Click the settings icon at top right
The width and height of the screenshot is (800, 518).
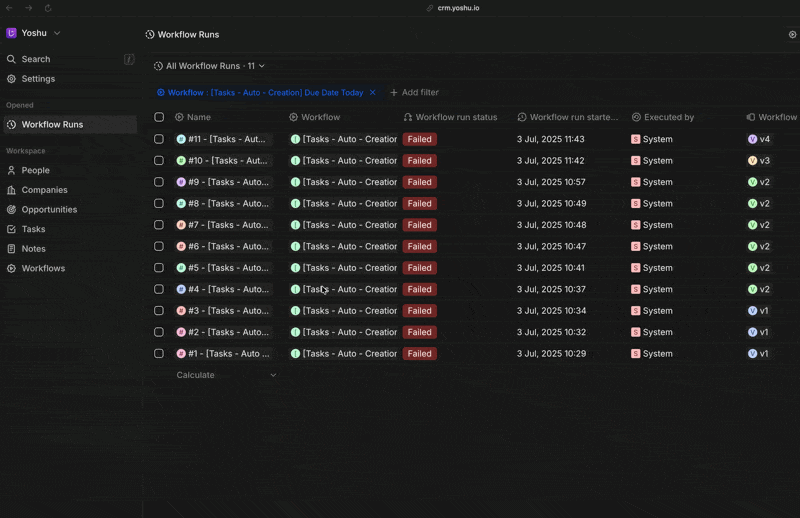coord(792,35)
